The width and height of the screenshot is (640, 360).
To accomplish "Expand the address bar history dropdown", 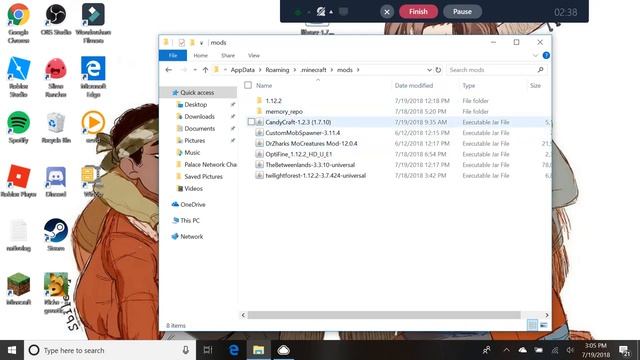I will click(429, 70).
